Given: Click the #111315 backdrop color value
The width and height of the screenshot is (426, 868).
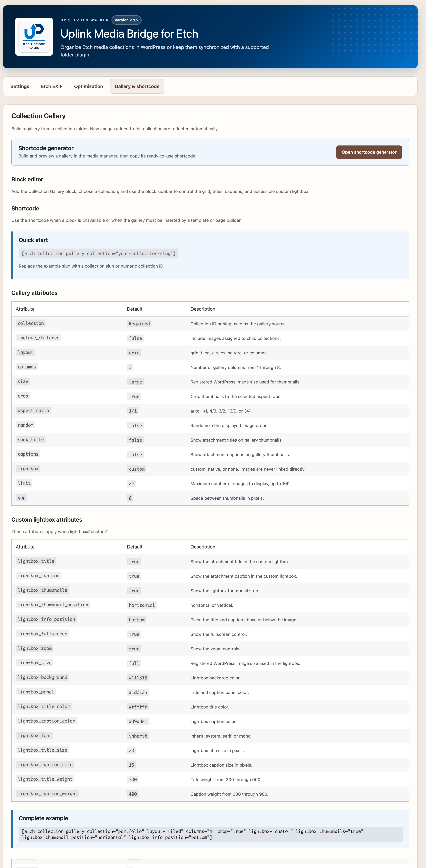Looking at the screenshot, I should point(138,678).
